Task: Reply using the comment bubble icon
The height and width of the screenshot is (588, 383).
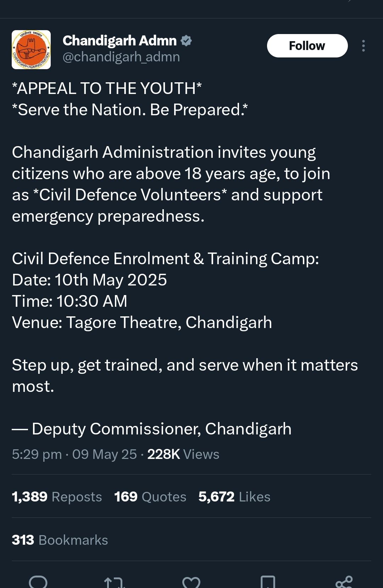Action: [38, 582]
